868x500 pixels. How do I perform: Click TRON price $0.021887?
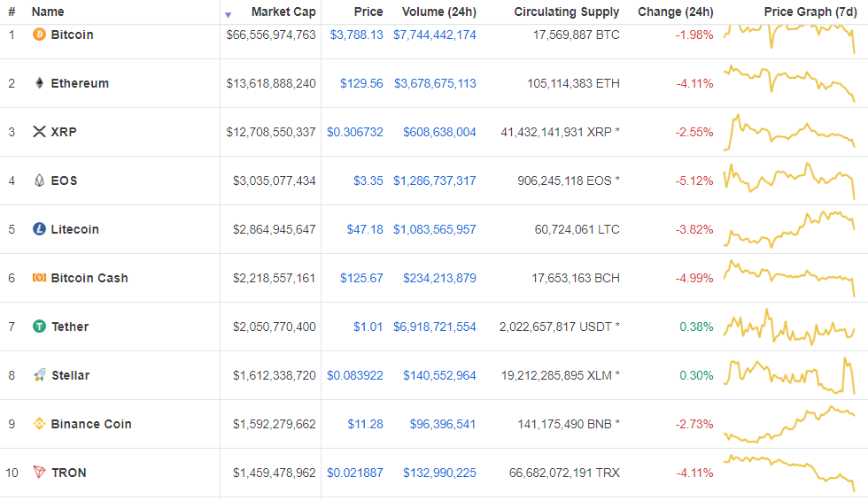coord(355,473)
